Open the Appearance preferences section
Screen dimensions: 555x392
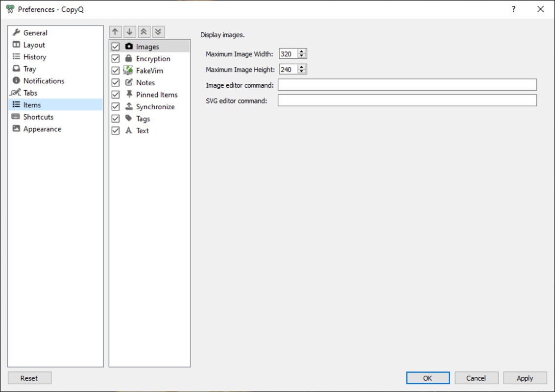tap(42, 129)
